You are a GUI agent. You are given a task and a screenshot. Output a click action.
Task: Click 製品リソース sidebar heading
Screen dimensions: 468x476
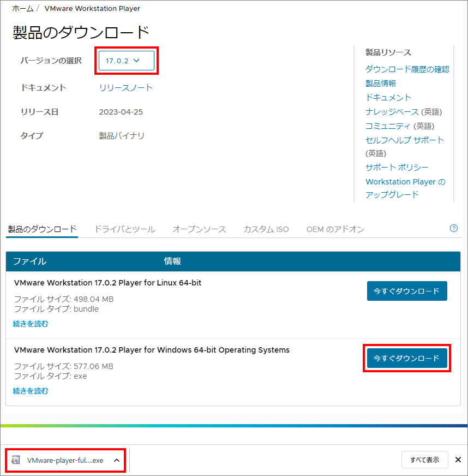(x=388, y=52)
